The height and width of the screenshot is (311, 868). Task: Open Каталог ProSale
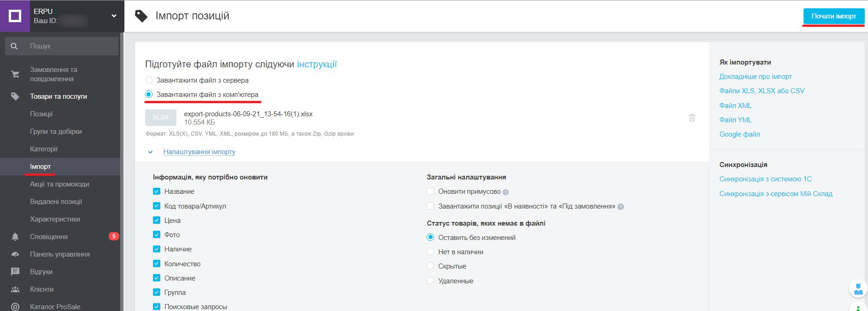[x=55, y=307]
